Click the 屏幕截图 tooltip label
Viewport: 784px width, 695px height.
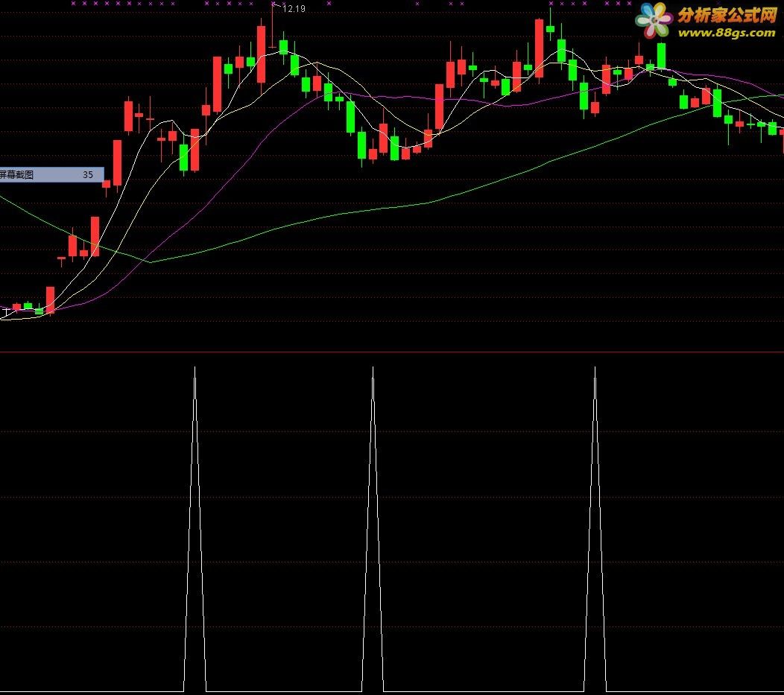(16, 175)
